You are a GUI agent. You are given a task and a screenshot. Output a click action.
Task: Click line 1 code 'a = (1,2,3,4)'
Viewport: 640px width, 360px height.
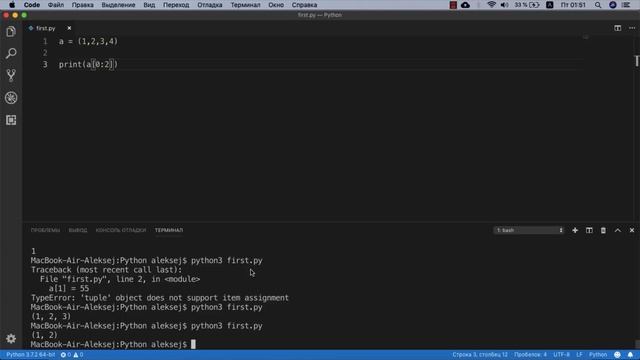pyautogui.click(x=88, y=42)
